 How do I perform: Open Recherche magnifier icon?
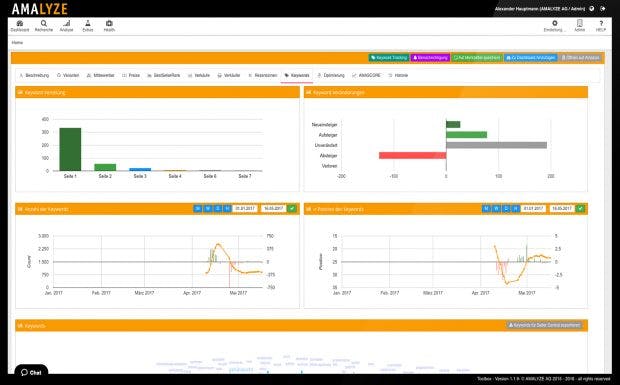(x=43, y=26)
